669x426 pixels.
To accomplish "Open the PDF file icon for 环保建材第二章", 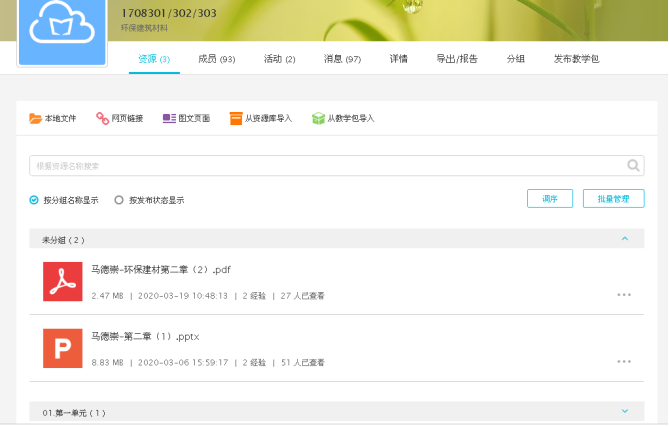I will pos(63,281).
